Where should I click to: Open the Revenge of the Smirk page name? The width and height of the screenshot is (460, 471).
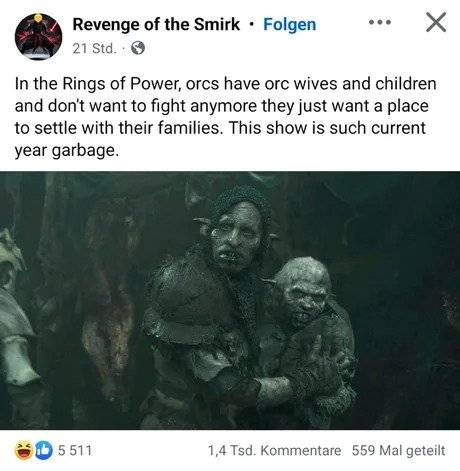156,24
